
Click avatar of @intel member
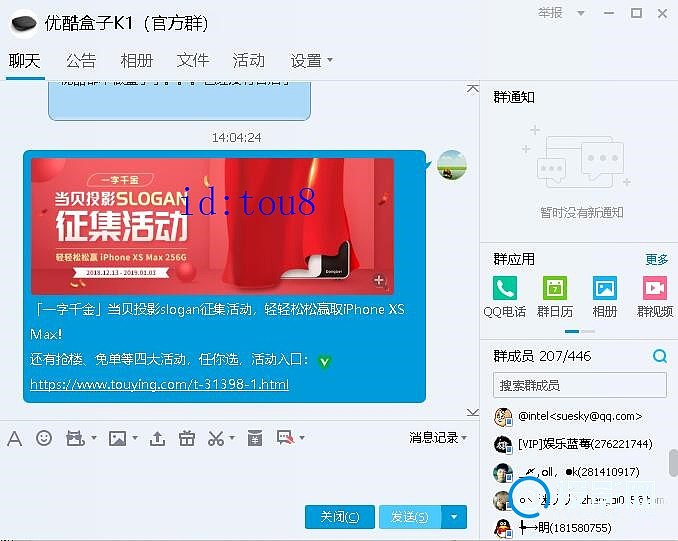pos(503,416)
